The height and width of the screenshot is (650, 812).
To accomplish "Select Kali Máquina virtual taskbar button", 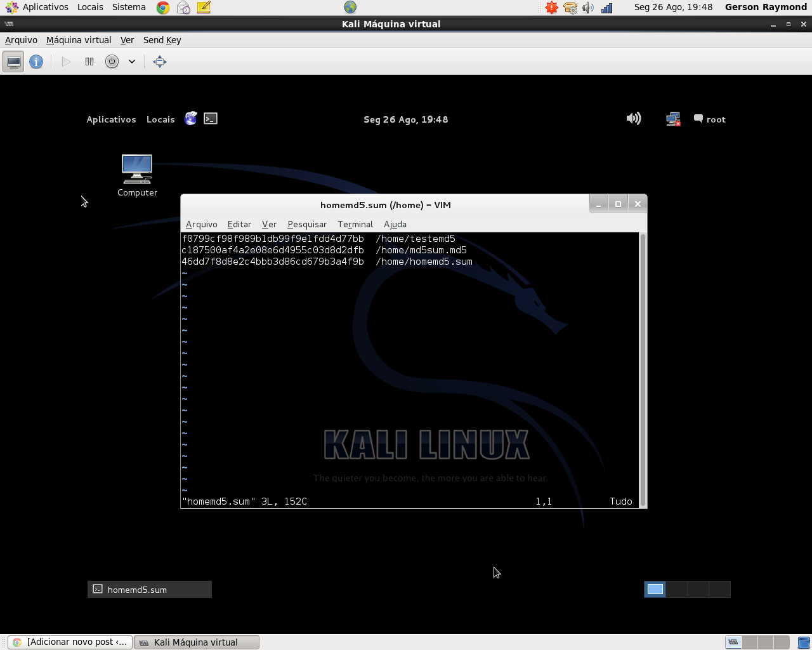I will pos(196,642).
